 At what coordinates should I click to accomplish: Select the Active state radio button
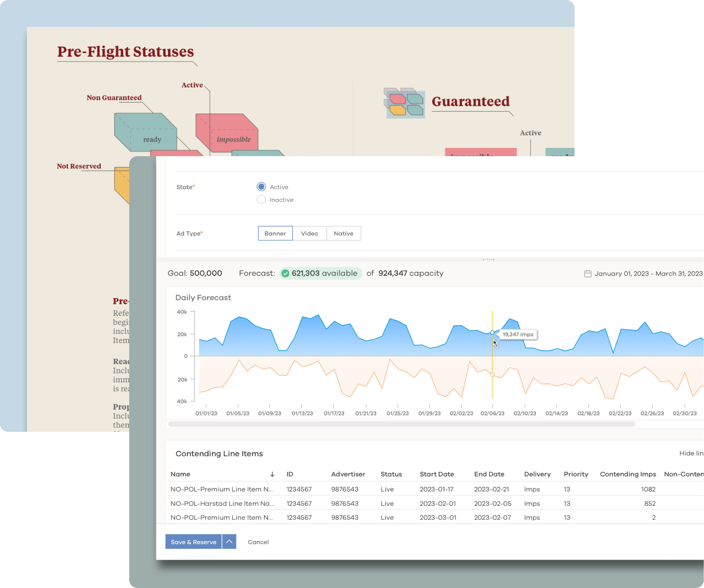tap(261, 187)
